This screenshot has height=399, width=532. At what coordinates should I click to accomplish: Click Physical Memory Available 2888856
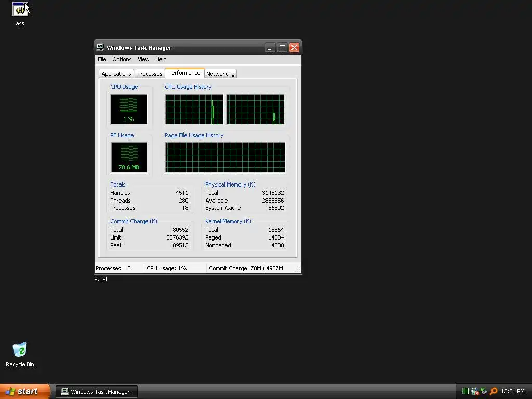[x=273, y=201]
